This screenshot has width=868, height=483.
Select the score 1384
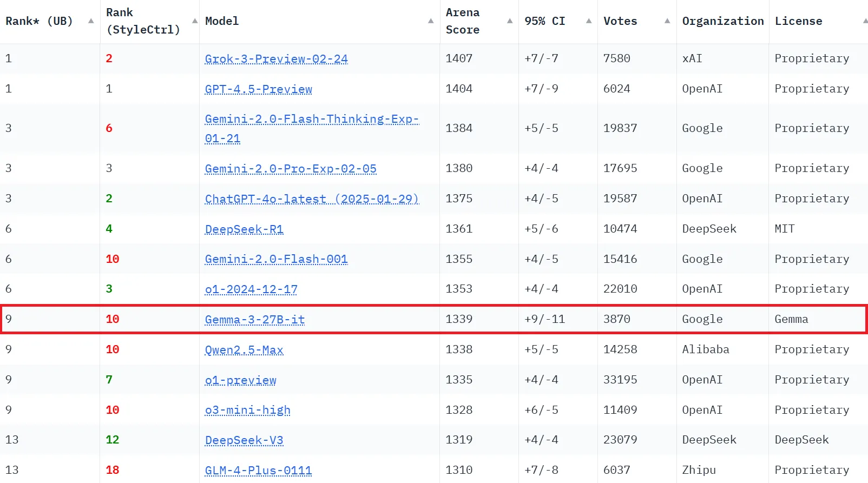pyautogui.click(x=459, y=128)
